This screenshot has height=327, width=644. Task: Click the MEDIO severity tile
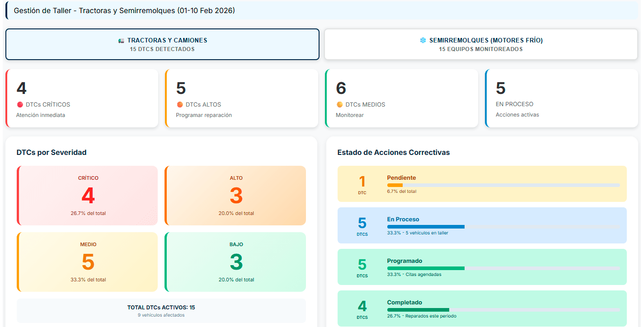click(x=88, y=262)
